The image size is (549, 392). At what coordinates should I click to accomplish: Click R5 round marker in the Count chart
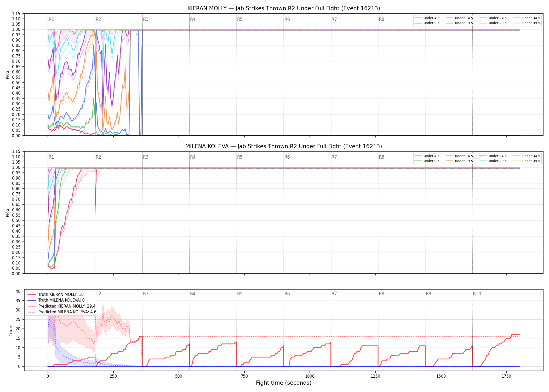coord(240,294)
